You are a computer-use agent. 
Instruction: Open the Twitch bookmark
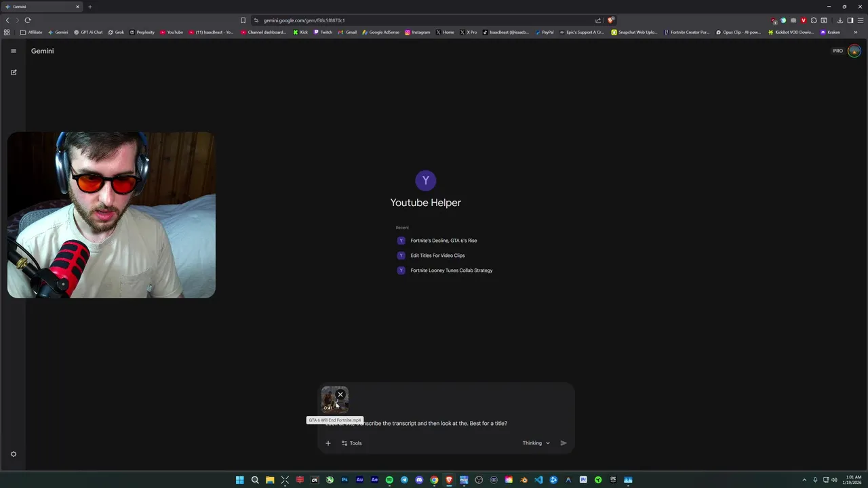tap(323, 32)
